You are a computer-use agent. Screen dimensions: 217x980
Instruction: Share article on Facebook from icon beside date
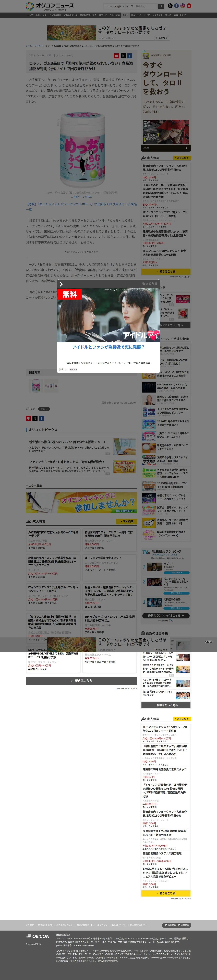click(x=130, y=56)
